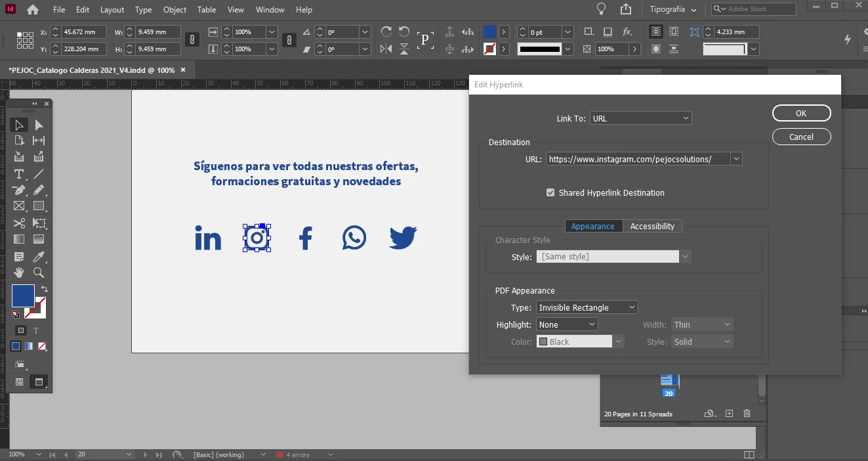868x461 pixels.
Task: Choose the Gap tool
Action: 39,141
